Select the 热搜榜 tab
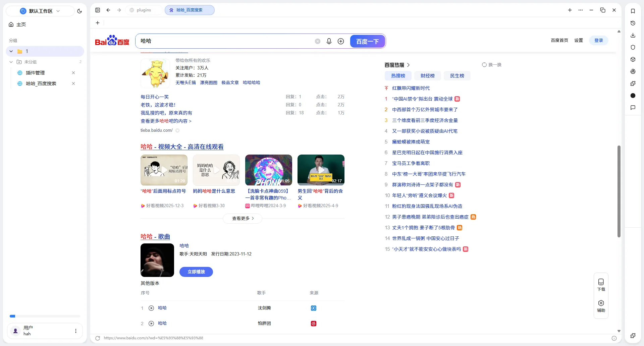644x346 pixels. click(x=398, y=76)
